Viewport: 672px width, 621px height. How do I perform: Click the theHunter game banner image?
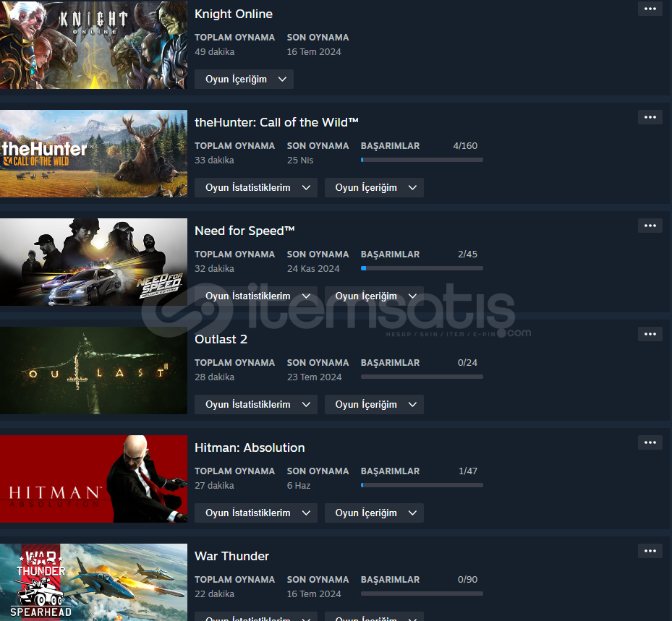pyautogui.click(x=93, y=154)
